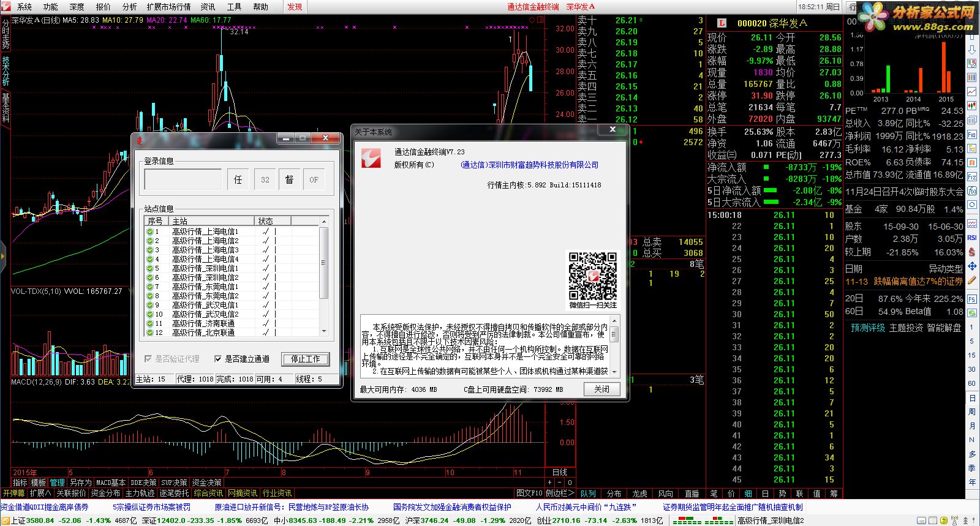This screenshot has width=980, height=526.
Task: Click chart zoom-in plus button
Action: click(549, 483)
